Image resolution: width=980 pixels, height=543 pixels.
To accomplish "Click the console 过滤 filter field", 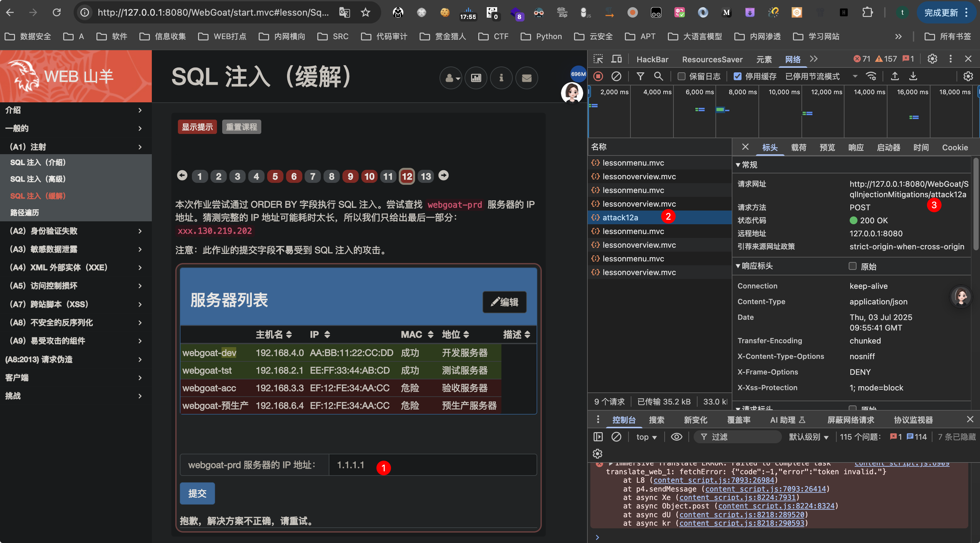I will (x=737, y=437).
